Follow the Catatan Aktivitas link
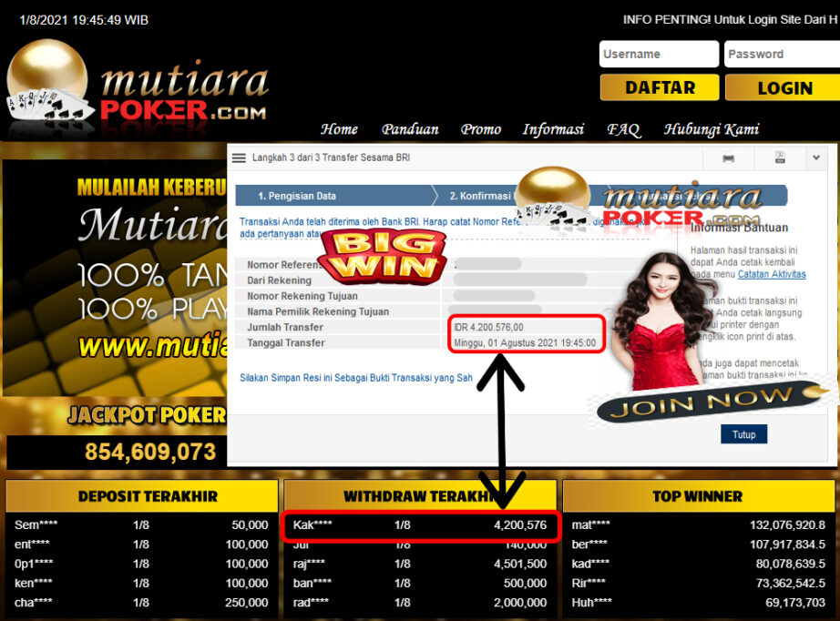Image resolution: width=840 pixels, height=621 pixels. click(772, 274)
